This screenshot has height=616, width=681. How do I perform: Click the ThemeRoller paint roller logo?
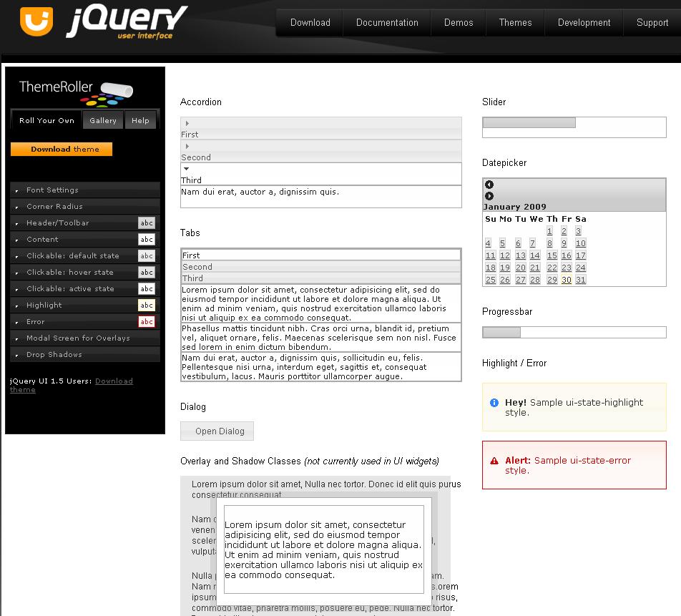[116, 91]
